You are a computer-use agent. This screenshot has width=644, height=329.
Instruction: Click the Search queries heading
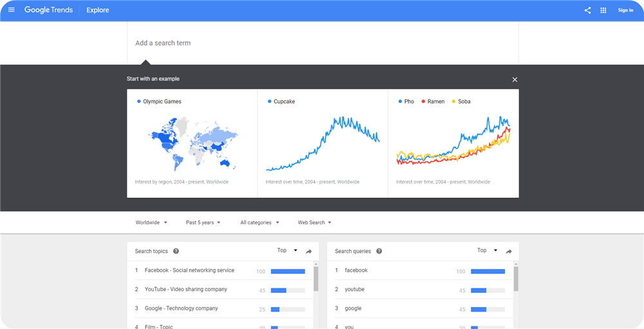pyautogui.click(x=353, y=251)
